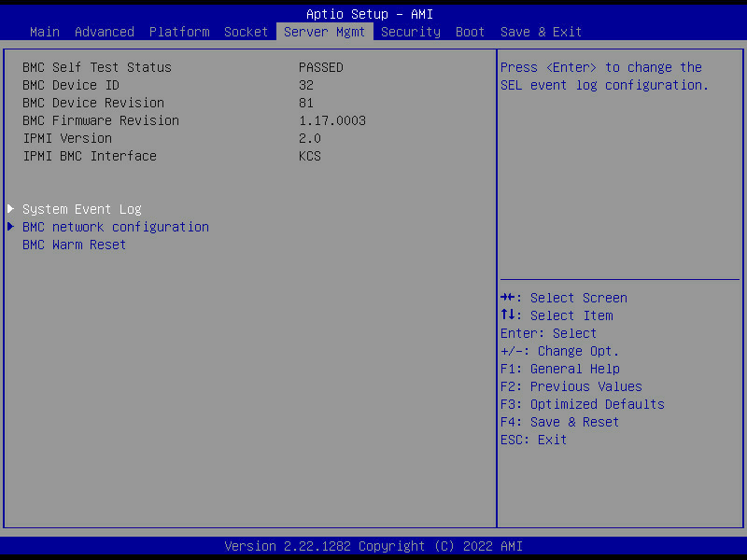Click the F3: Optimized Defaults hint
747x560 pixels.
(x=582, y=404)
